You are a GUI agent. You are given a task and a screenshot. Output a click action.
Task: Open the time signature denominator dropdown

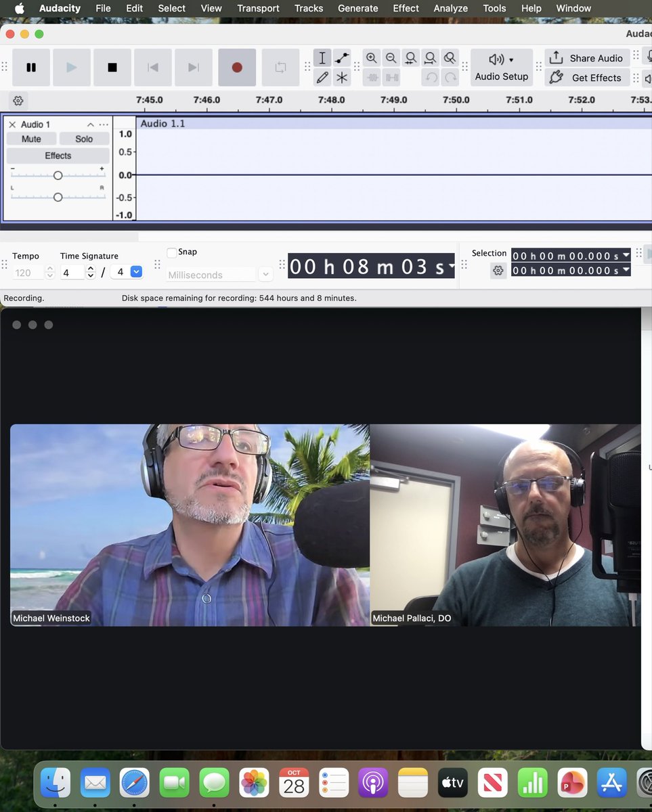137,271
